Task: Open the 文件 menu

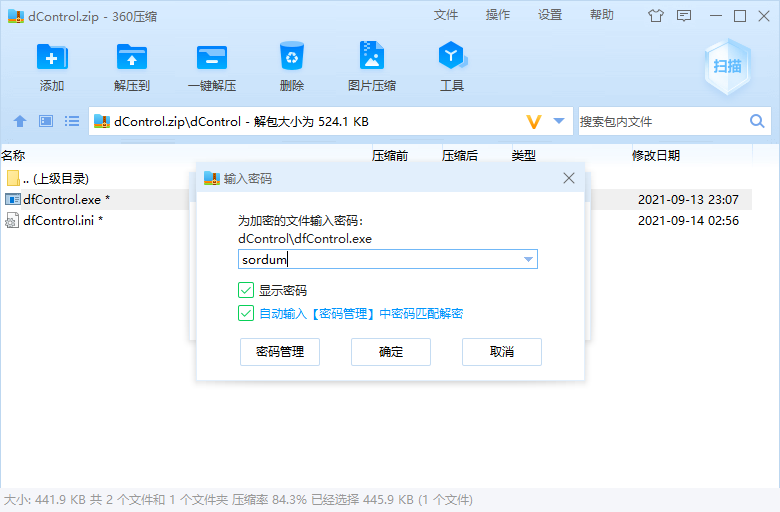Action: point(446,15)
